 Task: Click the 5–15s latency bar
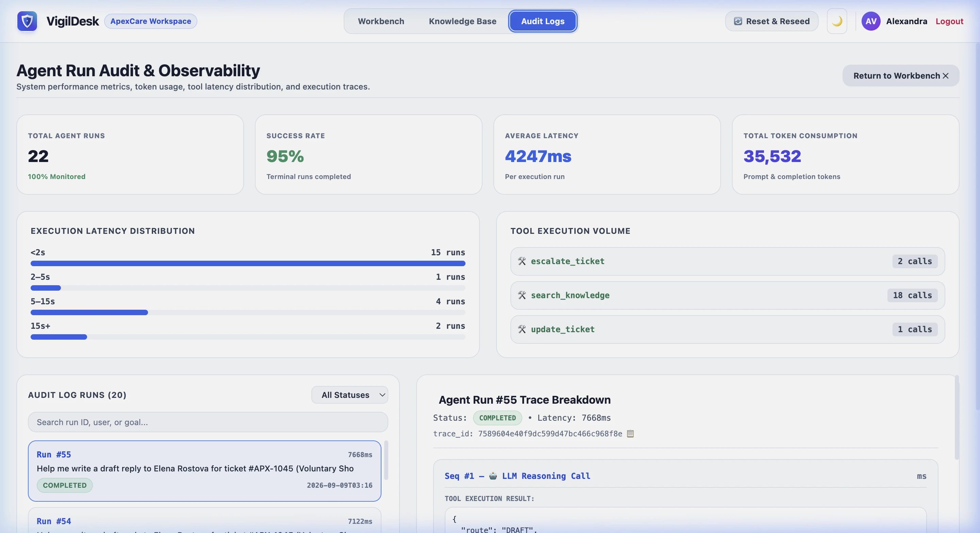(x=248, y=312)
